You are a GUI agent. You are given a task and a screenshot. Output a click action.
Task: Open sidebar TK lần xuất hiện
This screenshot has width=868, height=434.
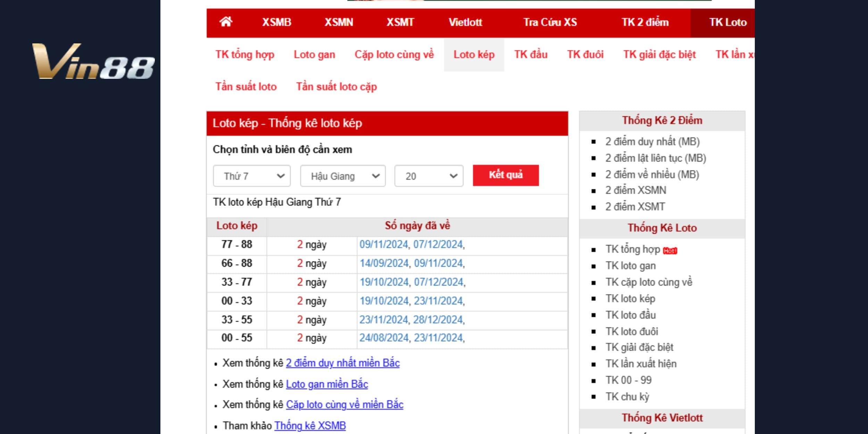pos(641,364)
